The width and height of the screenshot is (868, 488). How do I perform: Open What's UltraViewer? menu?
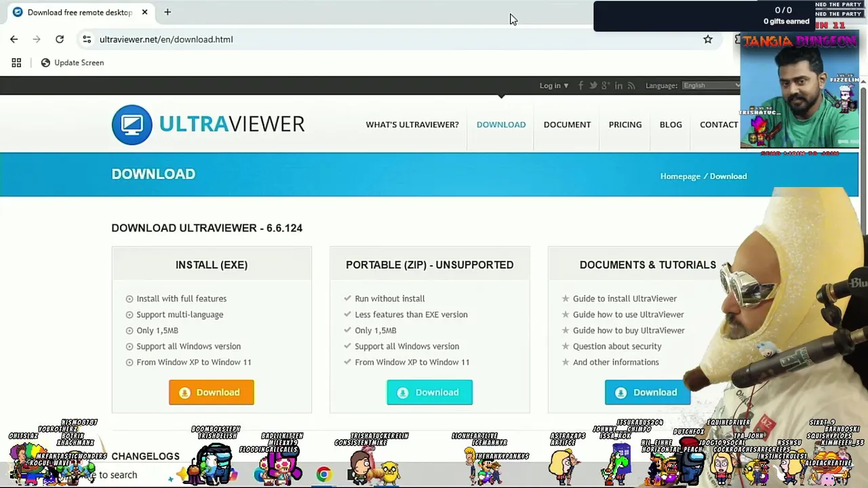click(412, 125)
